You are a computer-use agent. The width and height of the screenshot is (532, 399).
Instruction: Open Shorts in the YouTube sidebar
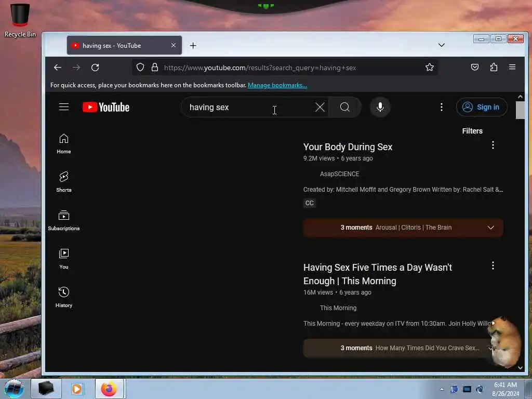64,182
